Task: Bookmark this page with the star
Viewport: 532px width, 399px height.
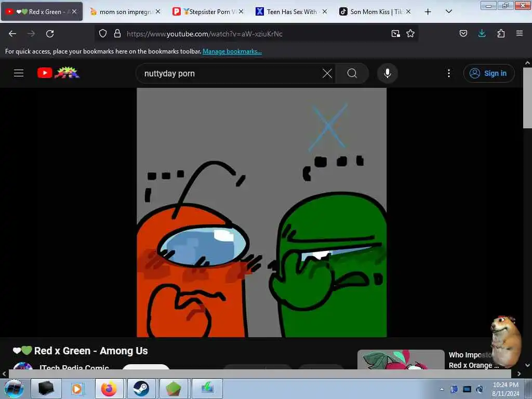Action: click(410, 33)
